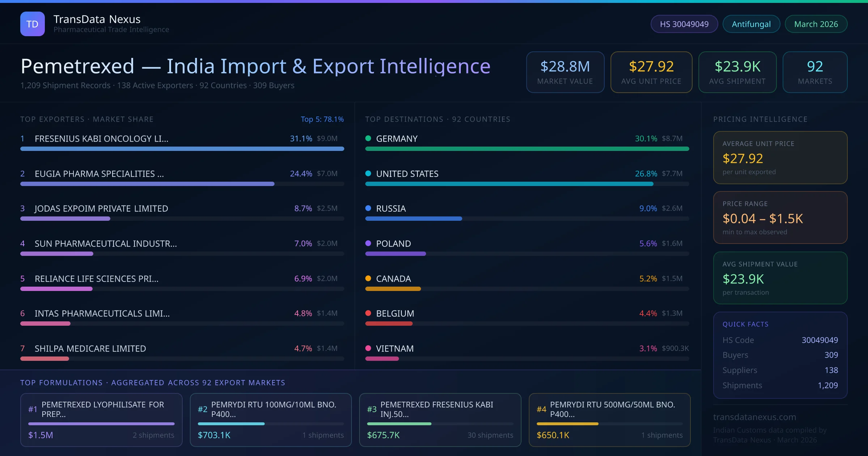Click the March 2026 date pill

pyautogui.click(x=816, y=24)
